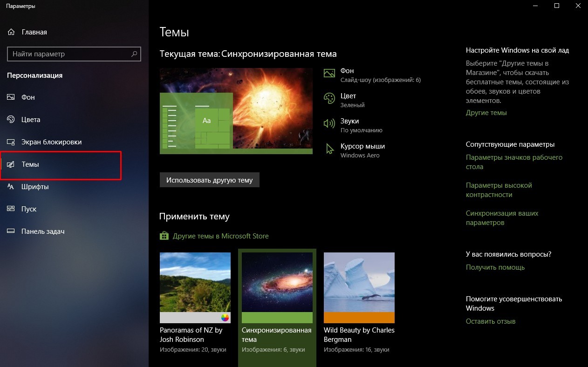Click Звуки По умолчанию setting text
This screenshot has height=367, width=588.
(362, 125)
